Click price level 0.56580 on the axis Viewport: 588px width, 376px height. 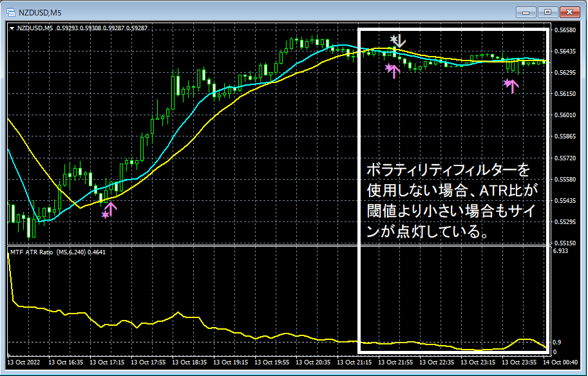click(x=565, y=30)
